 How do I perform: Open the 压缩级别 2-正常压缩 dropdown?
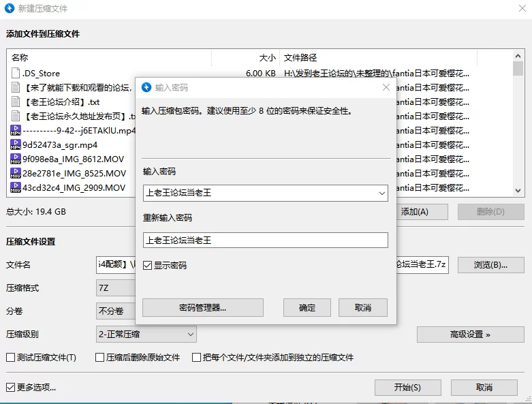pyautogui.click(x=146, y=335)
